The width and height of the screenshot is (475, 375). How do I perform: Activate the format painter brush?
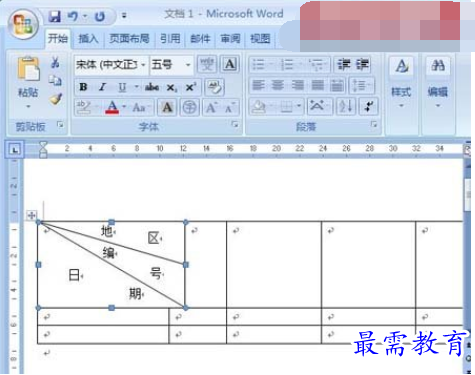(x=55, y=99)
